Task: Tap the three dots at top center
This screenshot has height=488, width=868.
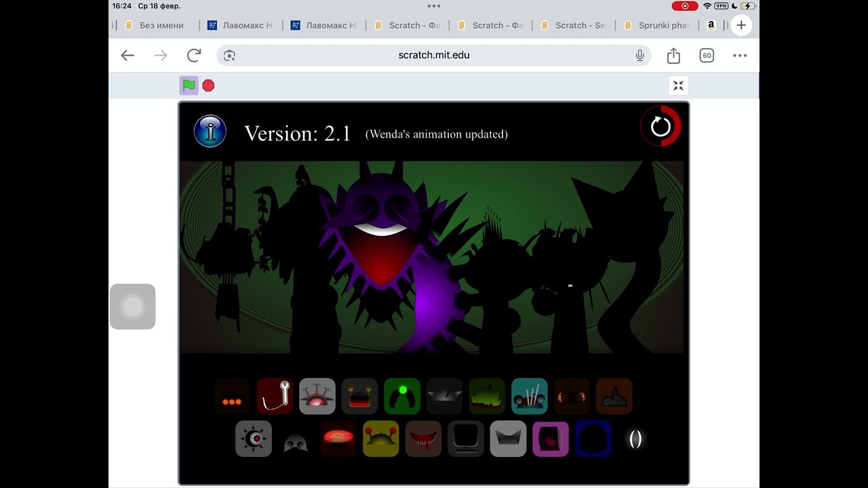Action: 434,5
